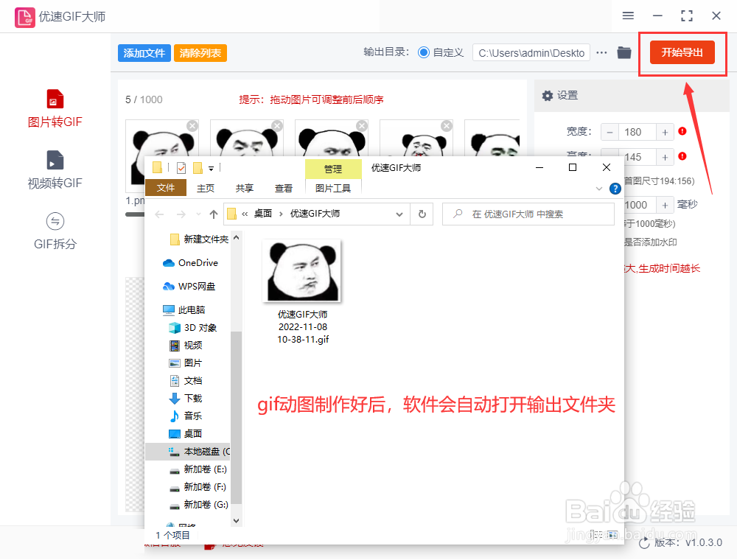Open the hamburger menu in title bar

pos(628,16)
